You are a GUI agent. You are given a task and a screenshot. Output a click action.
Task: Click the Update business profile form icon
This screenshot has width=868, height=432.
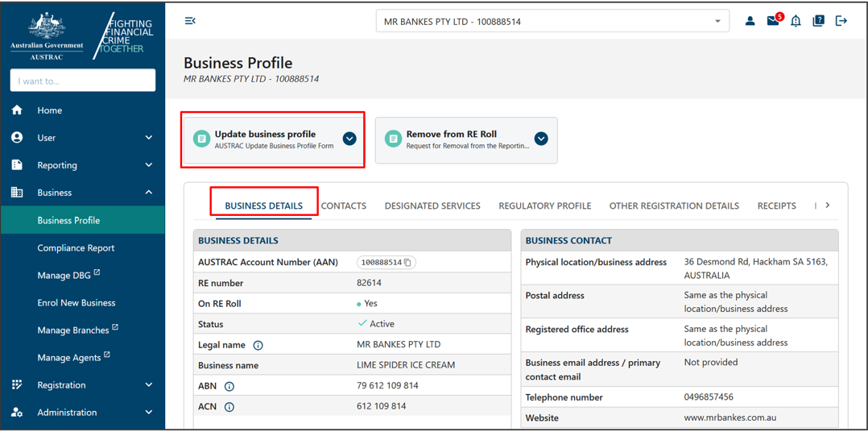point(201,139)
